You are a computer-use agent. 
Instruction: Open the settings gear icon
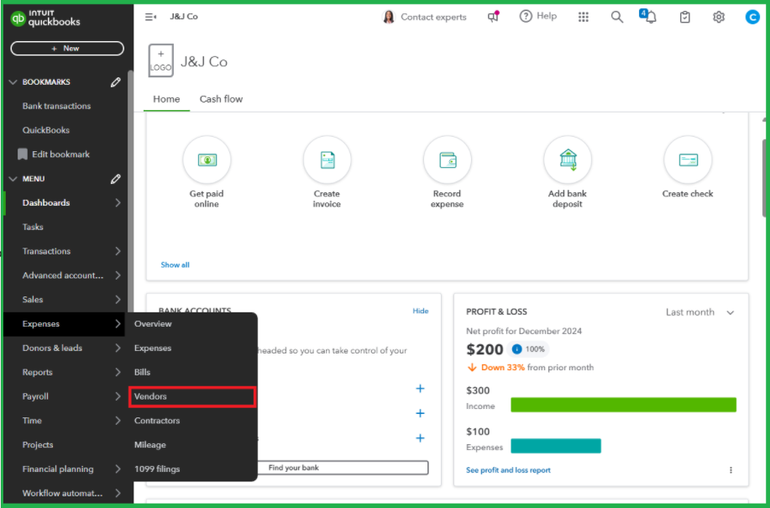pos(718,17)
